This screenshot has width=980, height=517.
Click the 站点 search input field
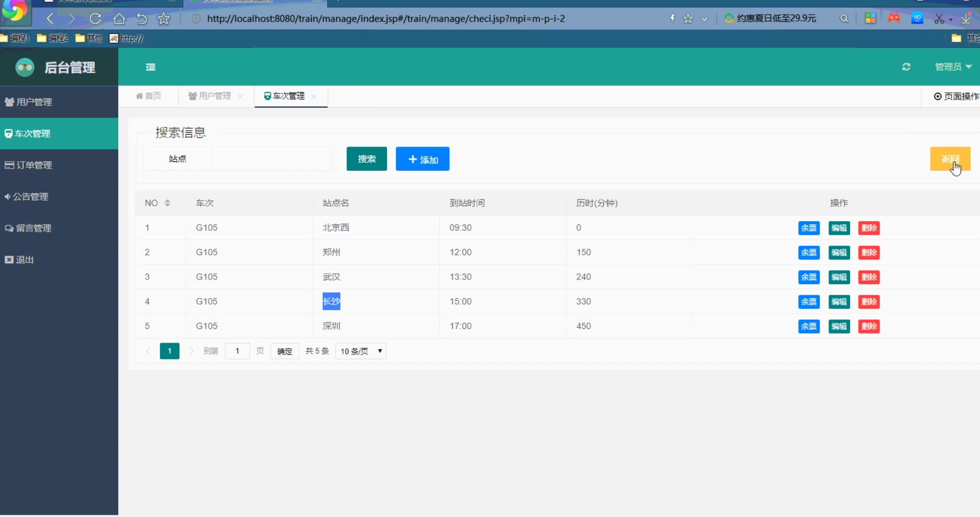(271, 159)
